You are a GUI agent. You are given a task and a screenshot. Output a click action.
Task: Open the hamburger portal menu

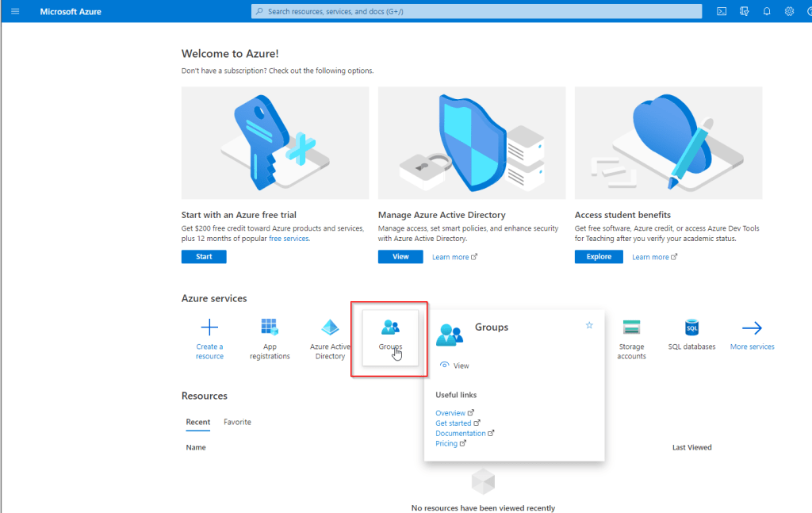[x=14, y=11]
